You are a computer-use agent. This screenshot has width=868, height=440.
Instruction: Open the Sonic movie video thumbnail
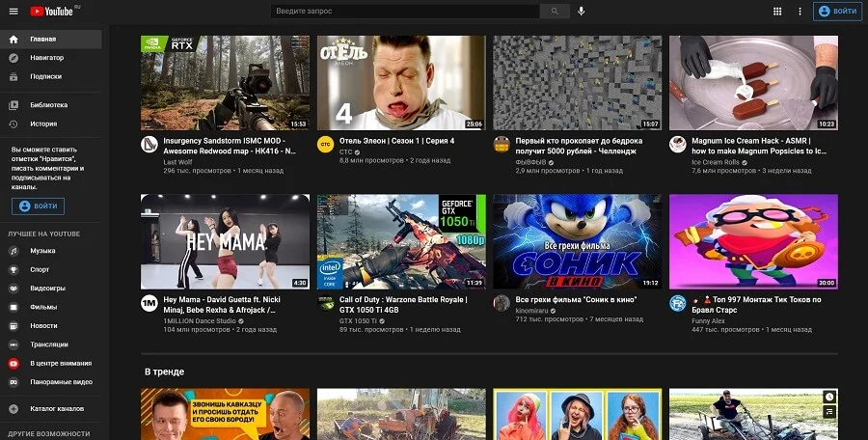pos(577,241)
